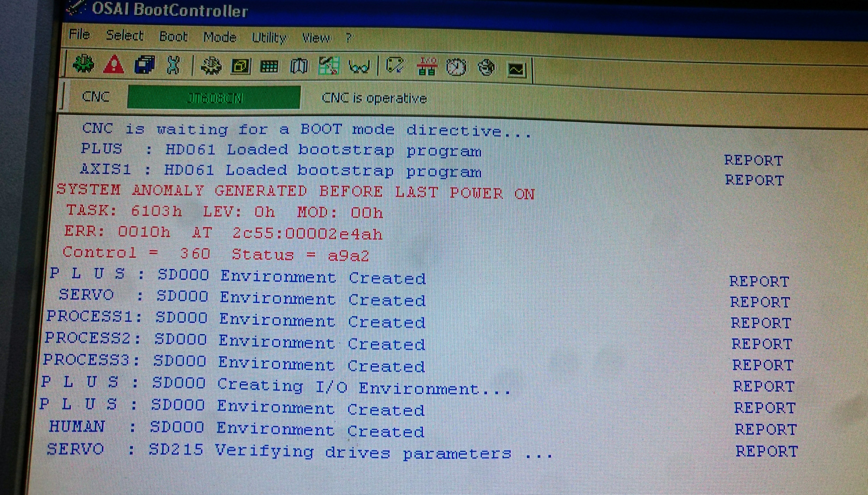Open the File menu

pyautogui.click(x=79, y=34)
